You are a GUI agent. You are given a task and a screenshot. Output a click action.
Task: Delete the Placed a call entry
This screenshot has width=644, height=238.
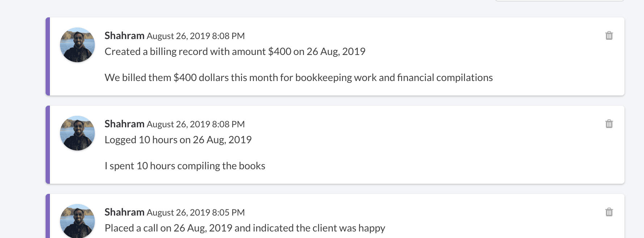point(609,212)
